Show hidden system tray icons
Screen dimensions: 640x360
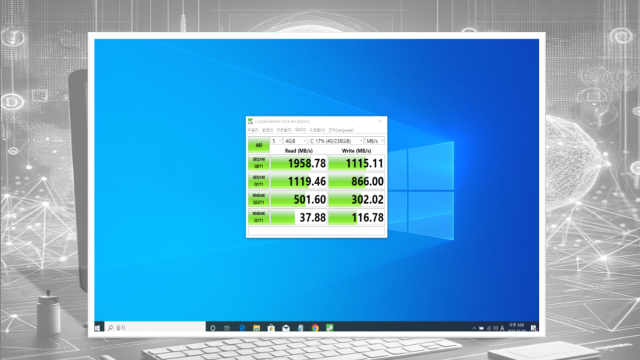tap(474, 328)
